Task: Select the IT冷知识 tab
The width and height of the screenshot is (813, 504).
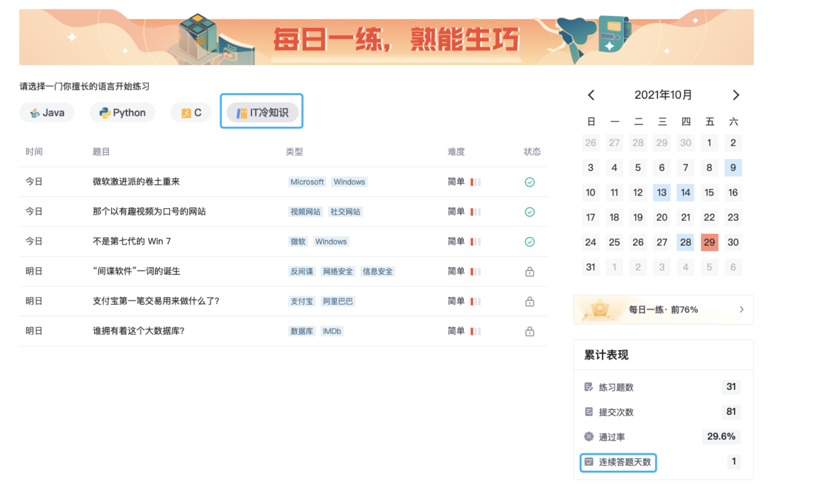Action: (x=262, y=113)
